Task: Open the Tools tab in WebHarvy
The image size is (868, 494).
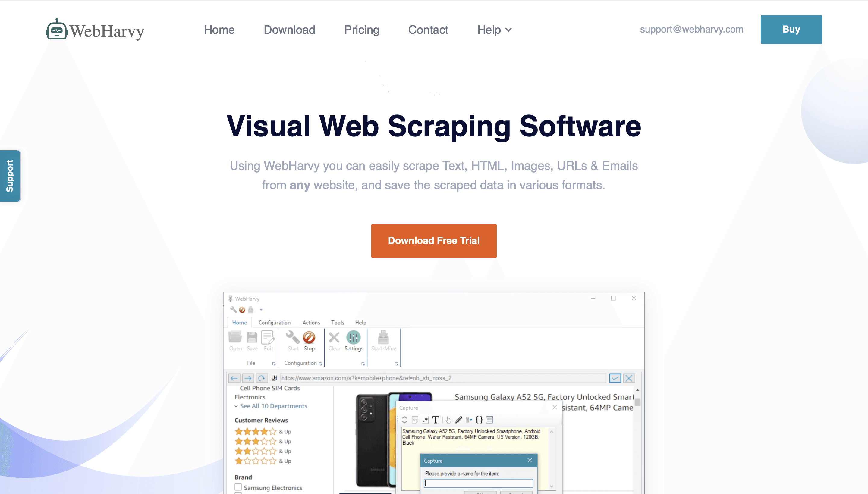Action: [338, 322]
